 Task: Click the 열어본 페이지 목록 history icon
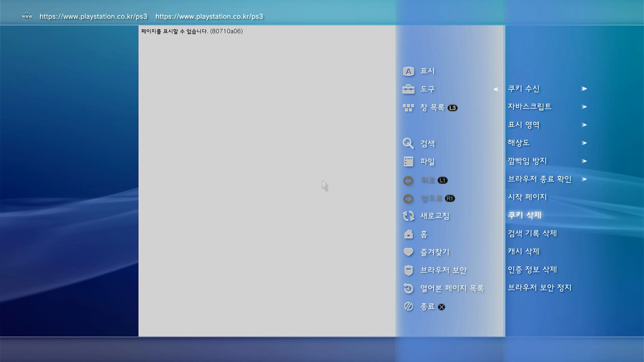point(408,288)
